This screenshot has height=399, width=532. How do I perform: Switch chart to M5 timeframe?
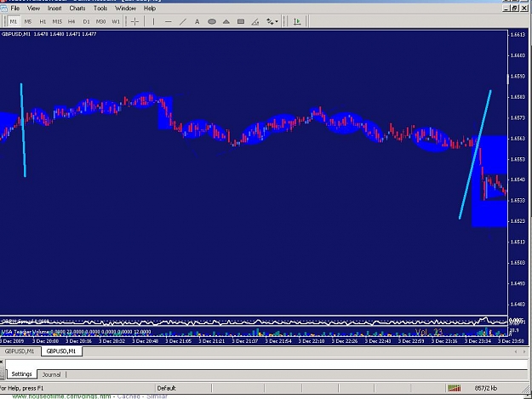tap(28, 22)
